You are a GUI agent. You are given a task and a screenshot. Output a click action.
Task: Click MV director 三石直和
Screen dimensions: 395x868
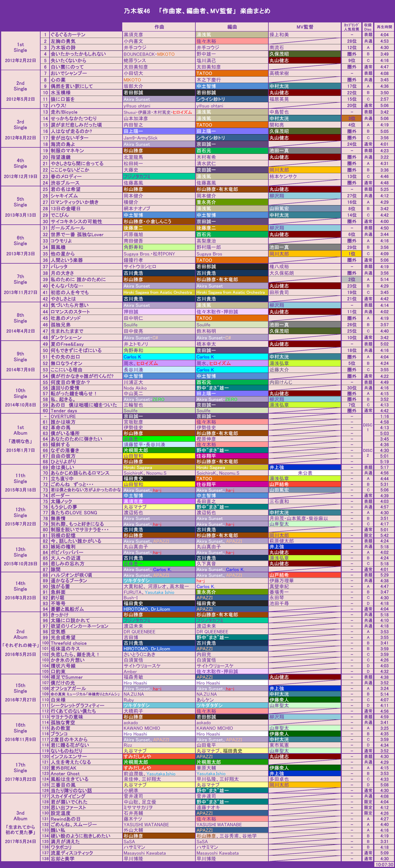tap(279, 501)
